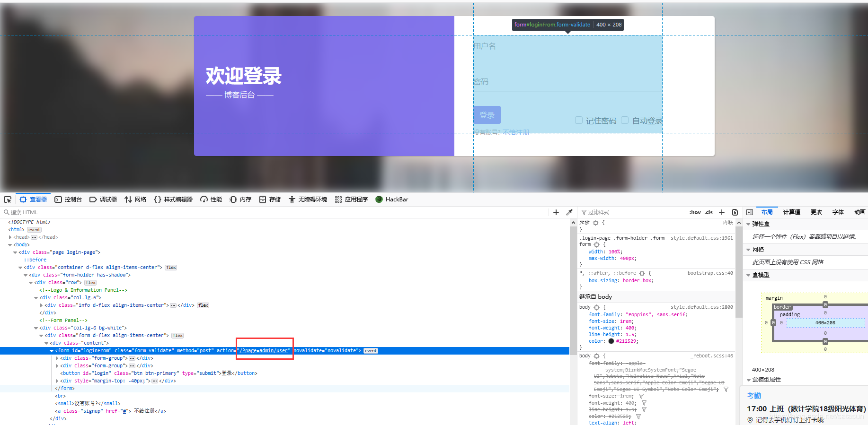Highlight elements matching the form selector icon
868x425 pixels.
coord(596,245)
